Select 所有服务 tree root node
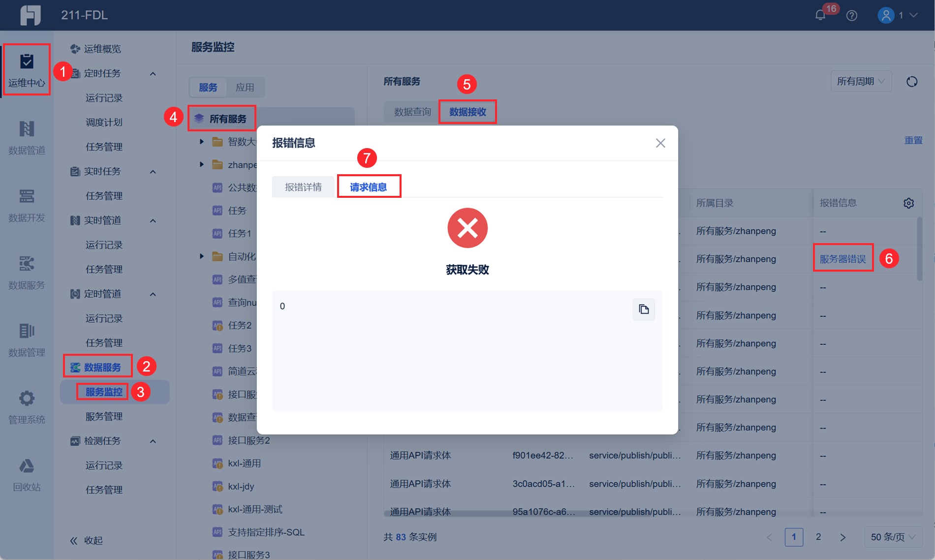 click(272, 119)
